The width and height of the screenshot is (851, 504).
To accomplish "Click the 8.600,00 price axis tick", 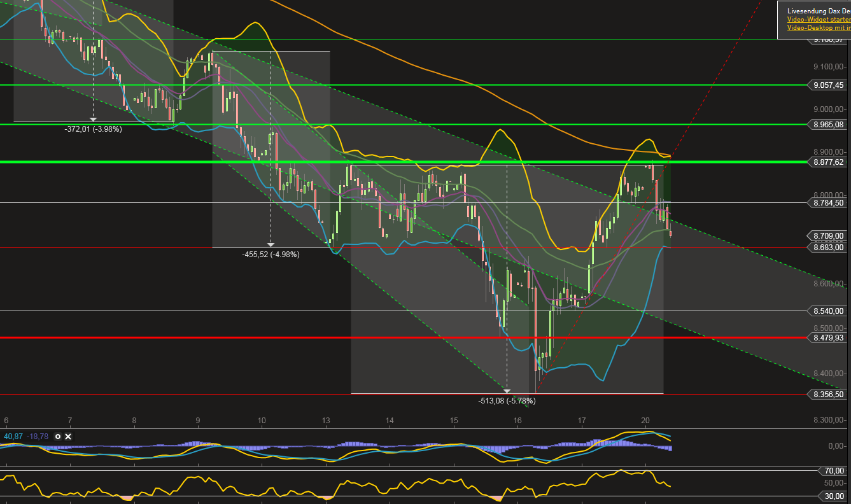I will point(829,284).
